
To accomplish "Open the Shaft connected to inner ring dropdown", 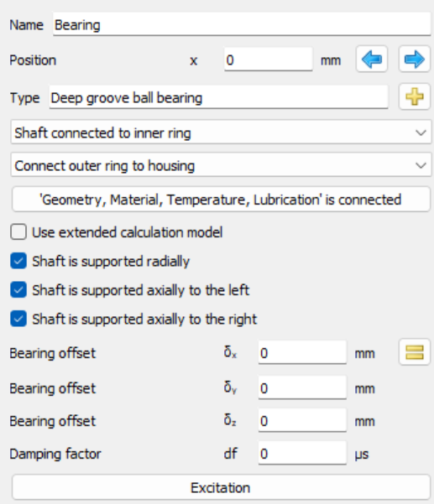I will 221,132.
